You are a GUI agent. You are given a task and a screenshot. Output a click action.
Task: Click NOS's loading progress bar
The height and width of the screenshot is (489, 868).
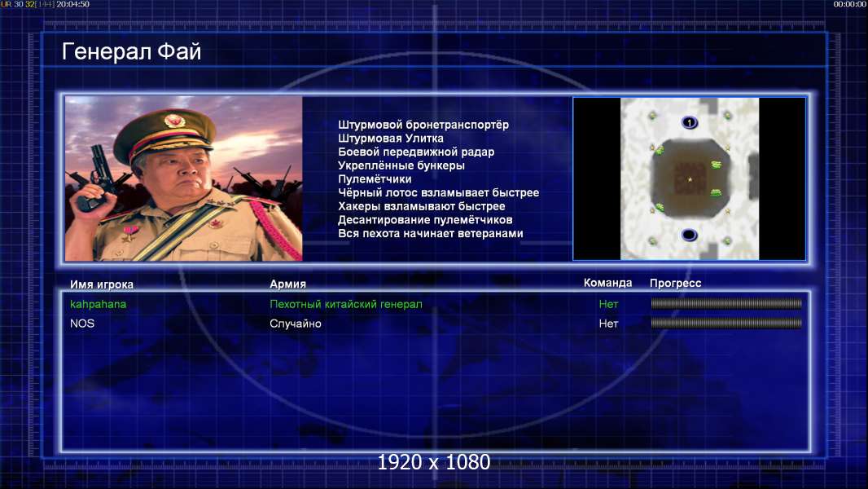(x=726, y=323)
